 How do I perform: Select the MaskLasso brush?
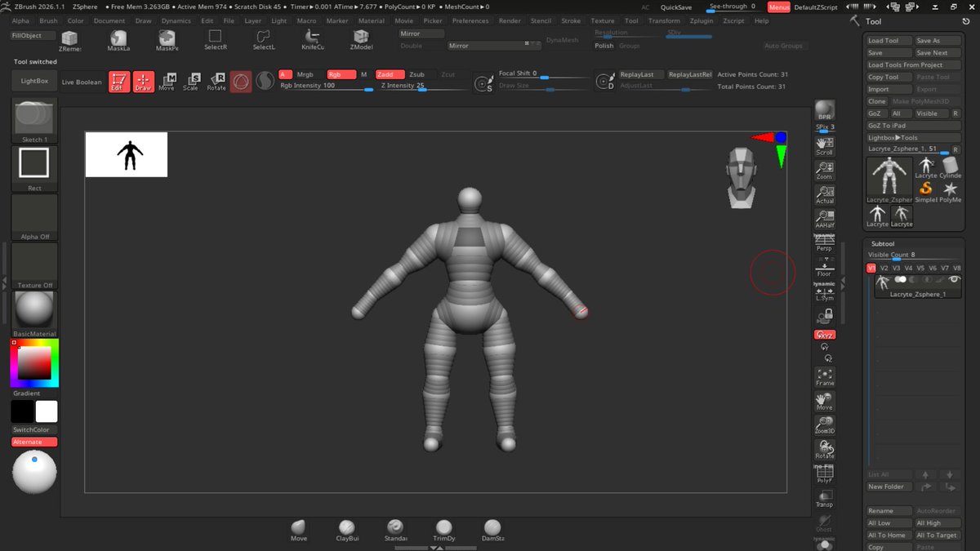(118, 40)
